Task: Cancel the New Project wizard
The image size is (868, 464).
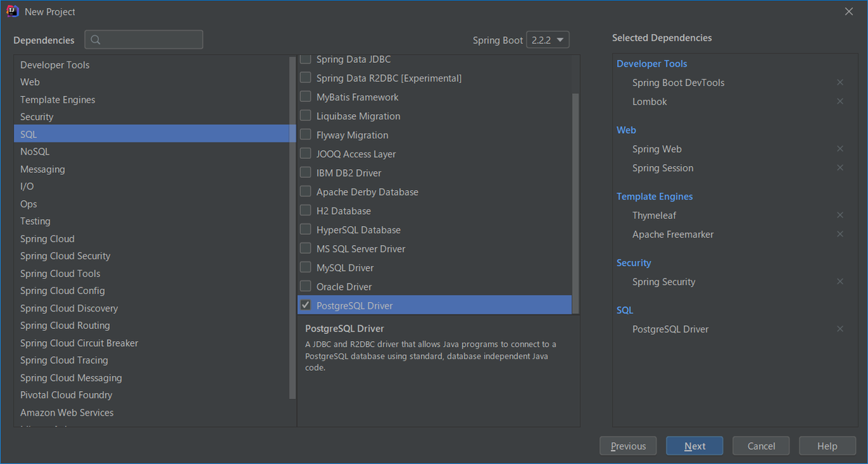Action: (x=761, y=446)
